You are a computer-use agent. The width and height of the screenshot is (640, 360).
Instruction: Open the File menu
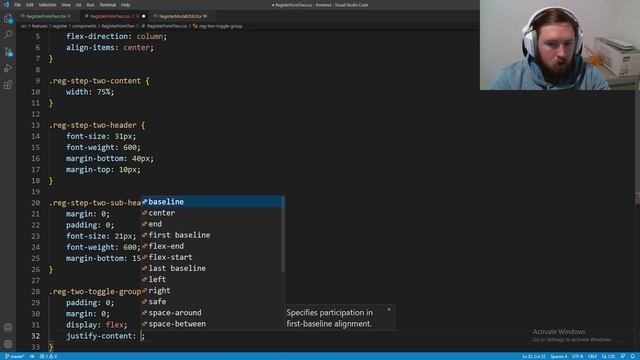(x=18, y=5)
